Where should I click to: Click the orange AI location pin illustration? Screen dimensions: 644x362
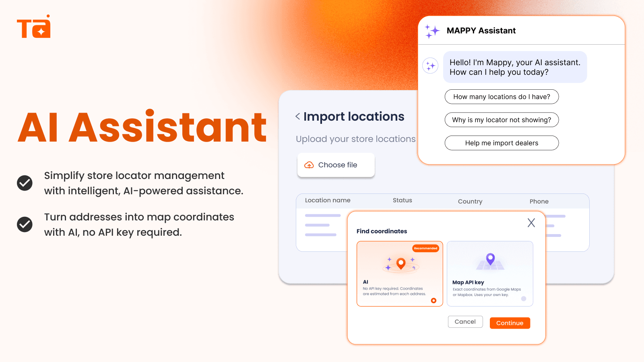point(401,264)
